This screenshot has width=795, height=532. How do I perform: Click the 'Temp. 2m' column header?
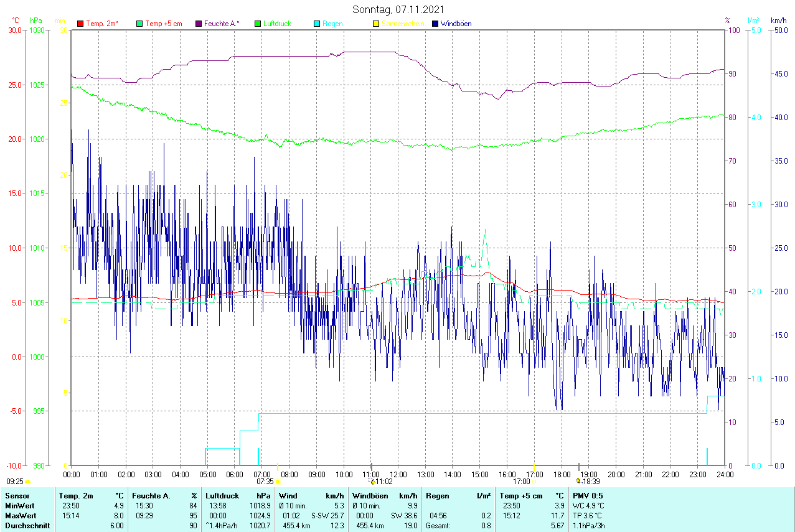click(x=76, y=496)
